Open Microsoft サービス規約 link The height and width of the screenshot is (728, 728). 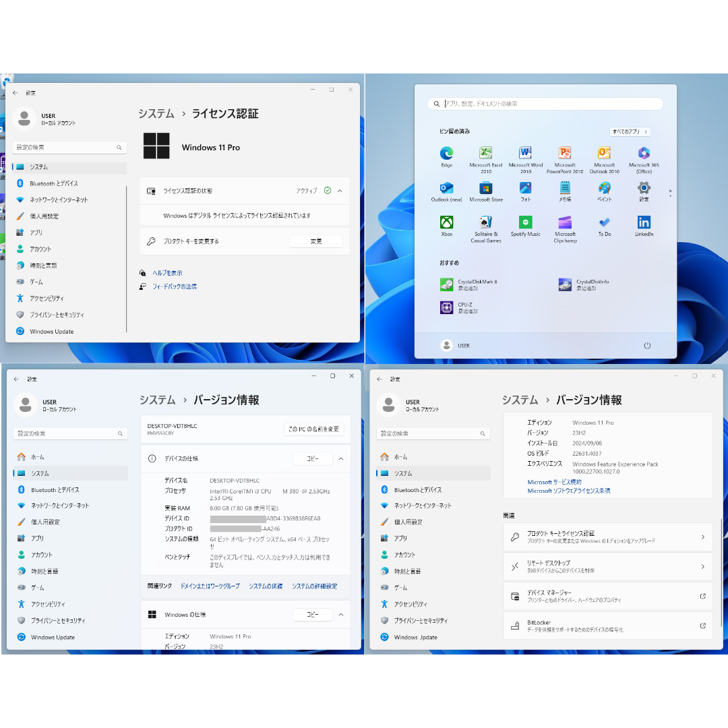(554, 482)
